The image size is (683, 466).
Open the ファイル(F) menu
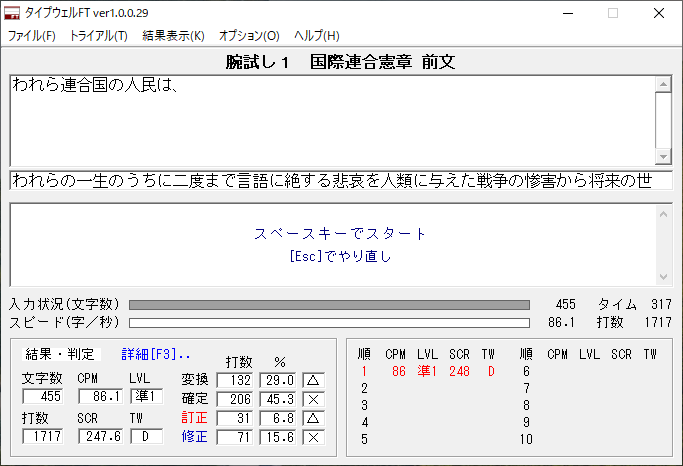click(x=32, y=36)
